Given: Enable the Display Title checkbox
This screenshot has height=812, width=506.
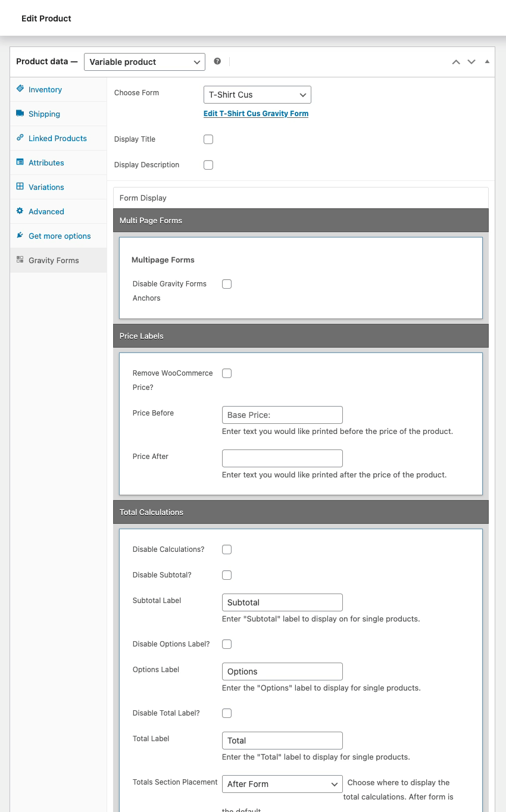Looking at the screenshot, I should (x=208, y=139).
